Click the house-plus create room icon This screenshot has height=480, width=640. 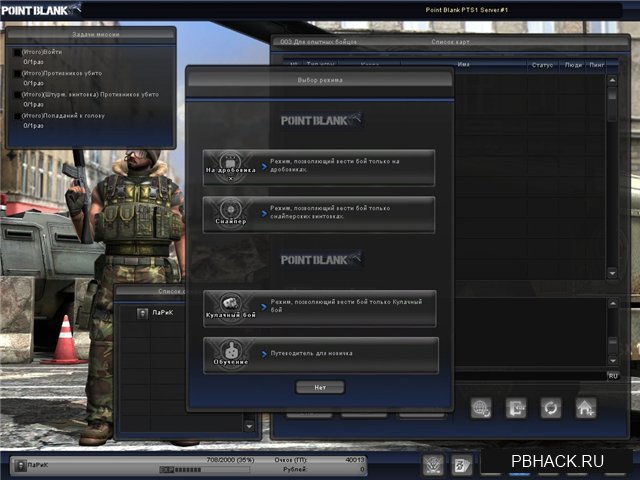point(586,408)
